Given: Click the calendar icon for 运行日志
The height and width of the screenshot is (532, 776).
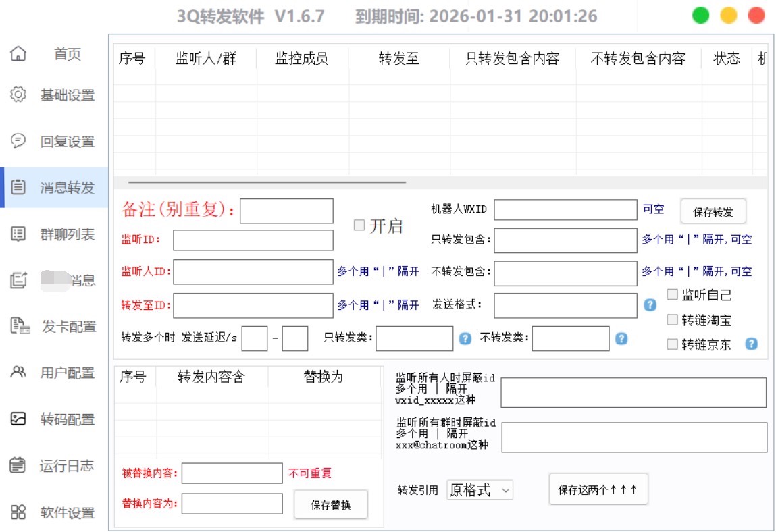Looking at the screenshot, I should tap(18, 465).
